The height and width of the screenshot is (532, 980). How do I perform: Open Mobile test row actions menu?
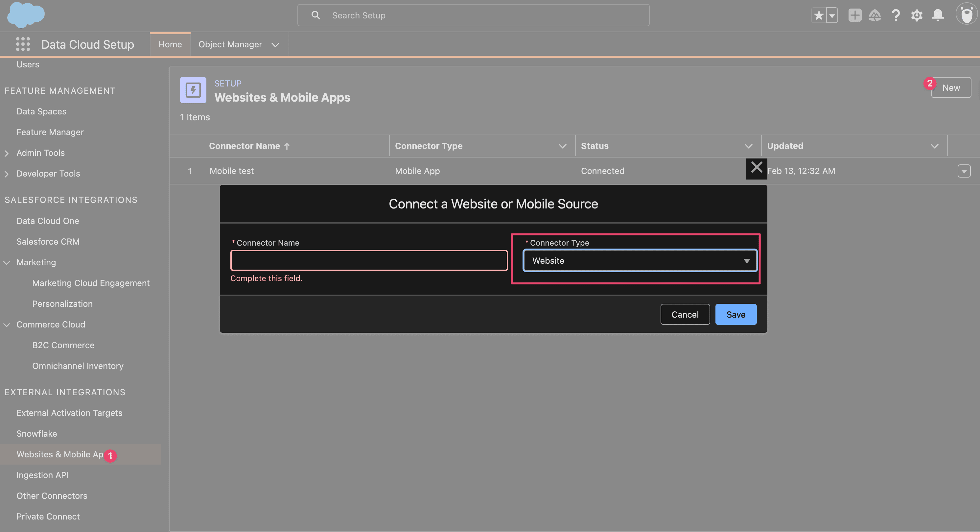tap(964, 171)
